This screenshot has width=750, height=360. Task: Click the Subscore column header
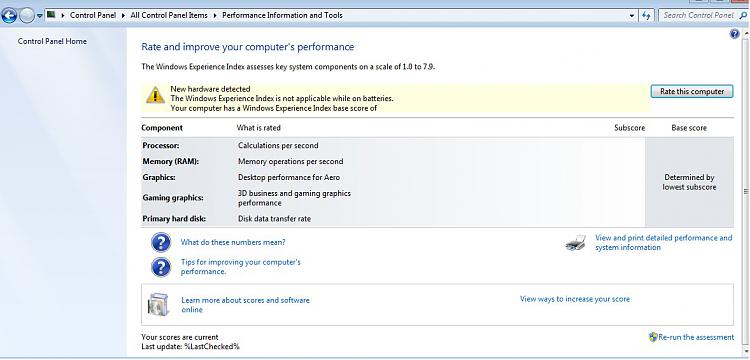629,128
